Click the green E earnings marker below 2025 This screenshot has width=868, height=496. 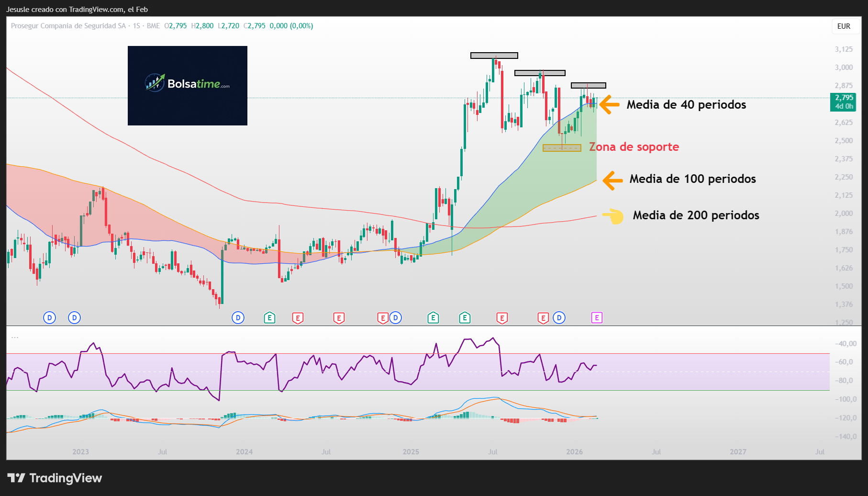(434, 317)
